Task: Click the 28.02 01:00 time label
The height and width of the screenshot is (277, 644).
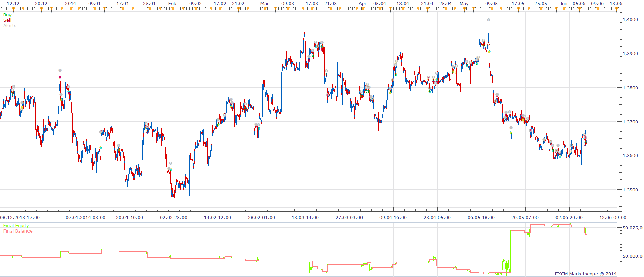Action: (x=261, y=218)
